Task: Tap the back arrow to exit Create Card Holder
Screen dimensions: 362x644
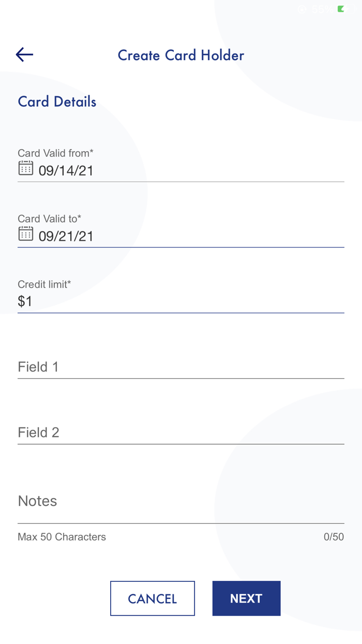Action: click(24, 54)
